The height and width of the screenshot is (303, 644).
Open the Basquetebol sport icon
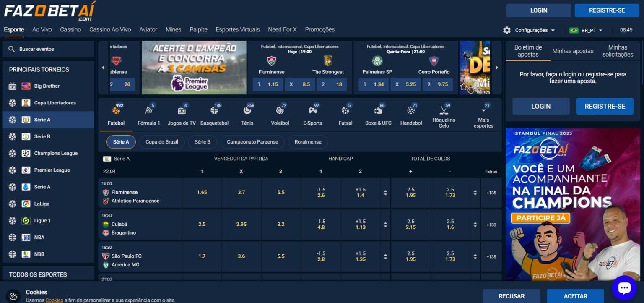pyautogui.click(x=214, y=111)
